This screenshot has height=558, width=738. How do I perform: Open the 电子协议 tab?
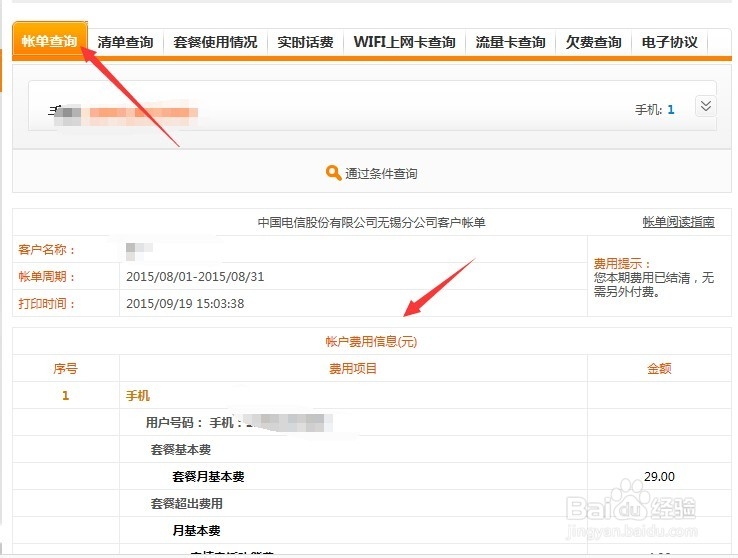tap(669, 42)
